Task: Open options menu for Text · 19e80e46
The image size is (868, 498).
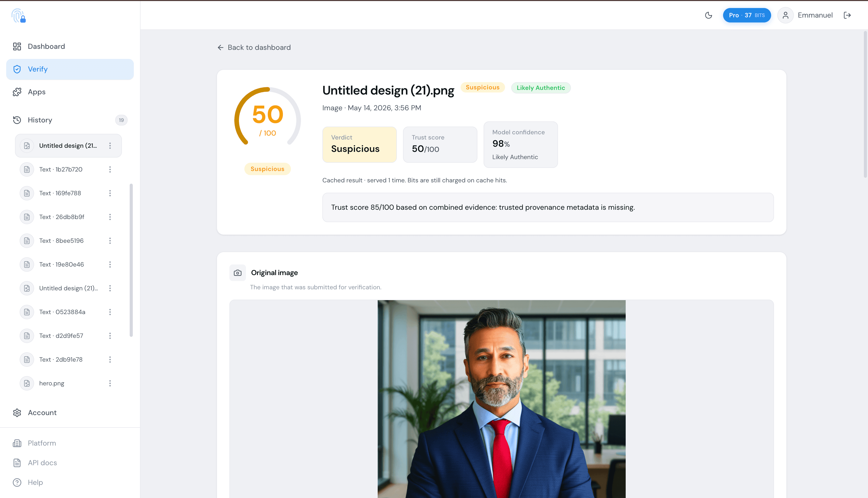Action: pos(110,265)
